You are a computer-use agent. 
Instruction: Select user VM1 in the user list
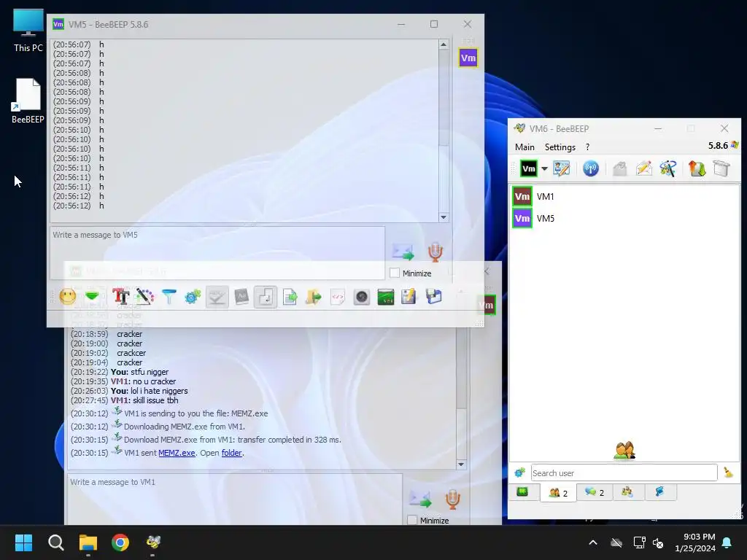tap(624, 196)
